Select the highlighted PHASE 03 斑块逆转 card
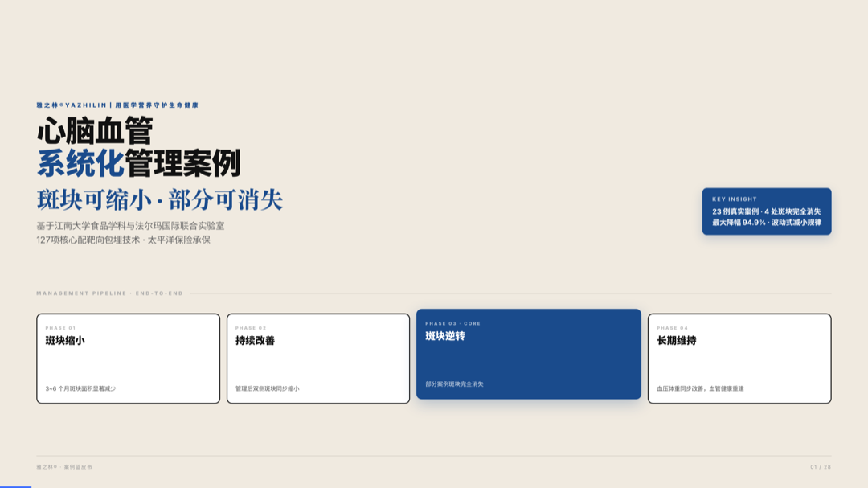Screen dimensions: 868x488 pyautogui.click(x=529, y=354)
